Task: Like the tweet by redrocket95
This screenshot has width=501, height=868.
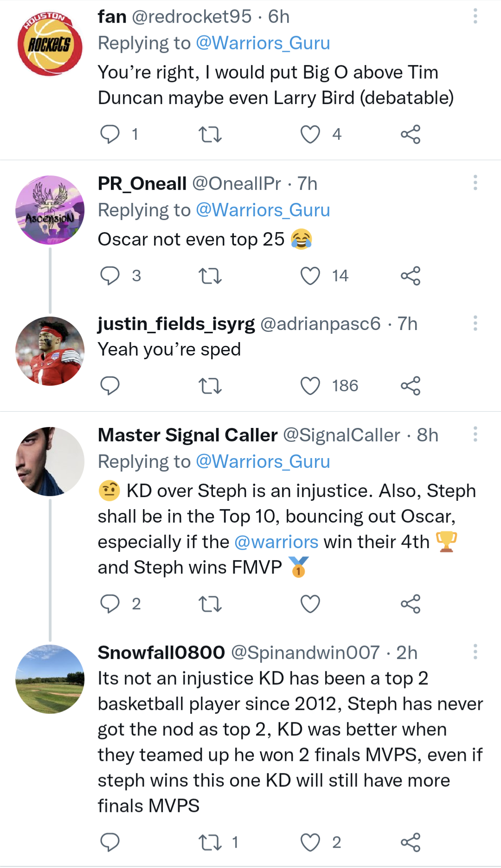Action: tap(310, 135)
